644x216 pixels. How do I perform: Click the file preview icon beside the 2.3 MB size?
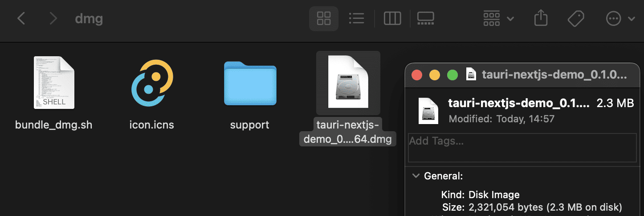429,110
